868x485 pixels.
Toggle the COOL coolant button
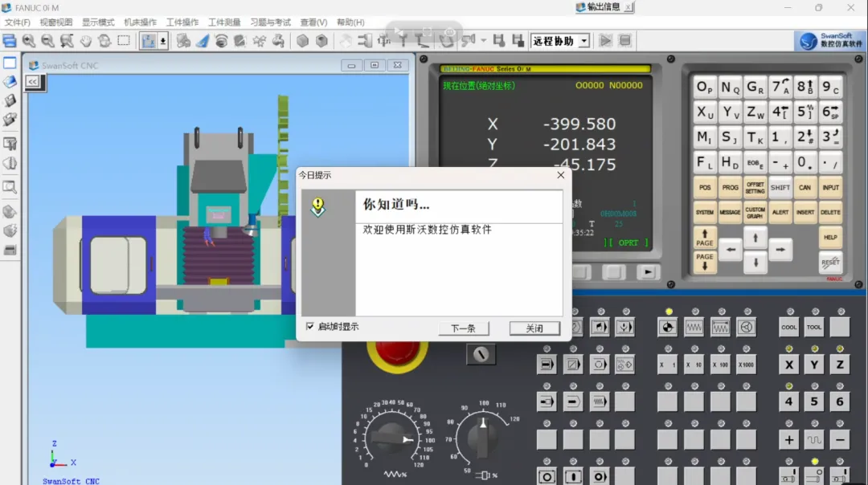[x=789, y=328]
